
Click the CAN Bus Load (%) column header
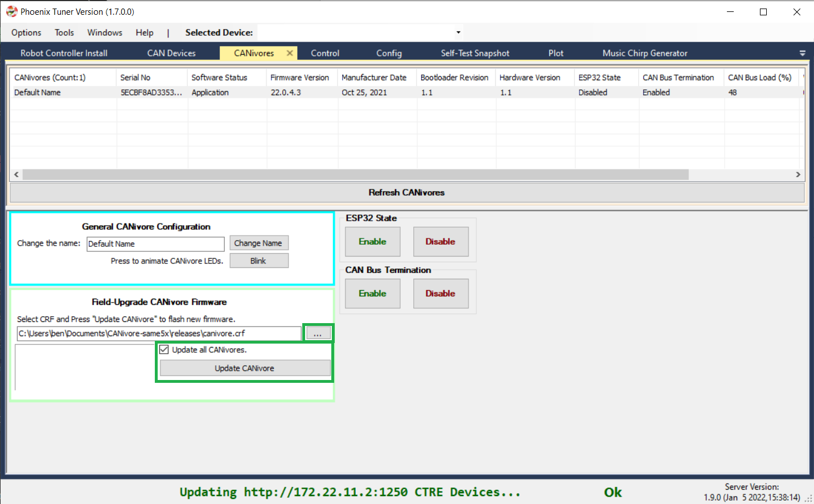coord(762,77)
